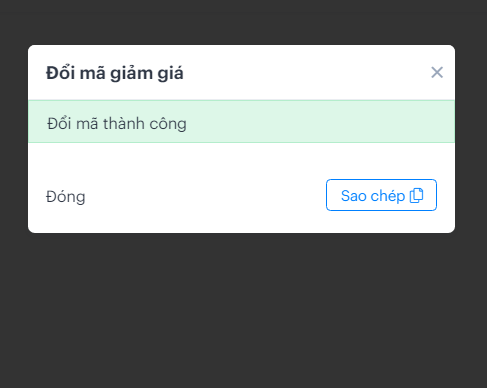This screenshot has width=487, height=388.
Task: Click the dark overlay right of the dialog
Action: pos(471,139)
